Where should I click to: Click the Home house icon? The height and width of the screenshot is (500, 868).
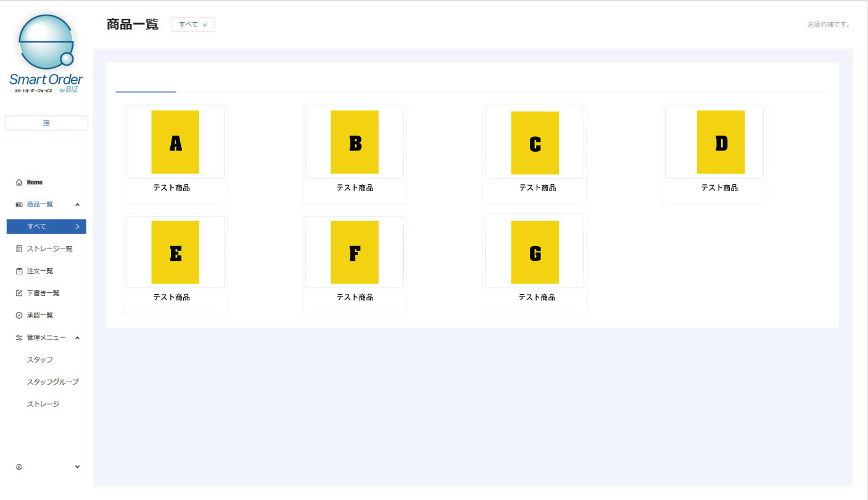[19, 182]
